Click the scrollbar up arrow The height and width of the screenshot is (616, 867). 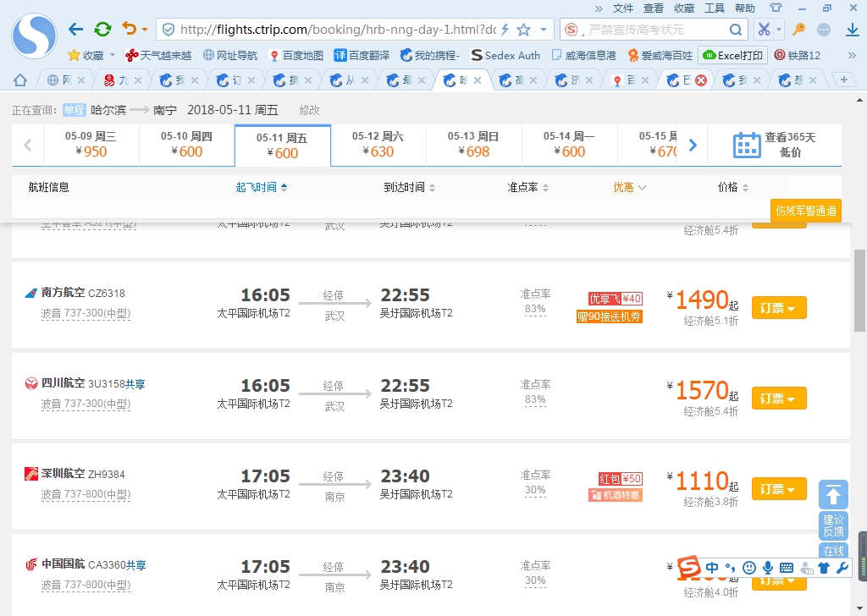pyautogui.click(x=860, y=100)
